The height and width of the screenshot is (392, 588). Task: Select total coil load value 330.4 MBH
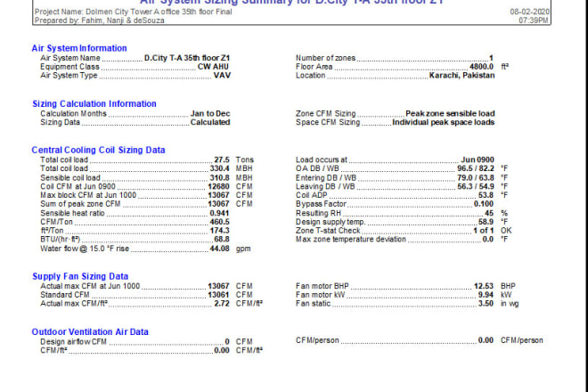coord(219,168)
